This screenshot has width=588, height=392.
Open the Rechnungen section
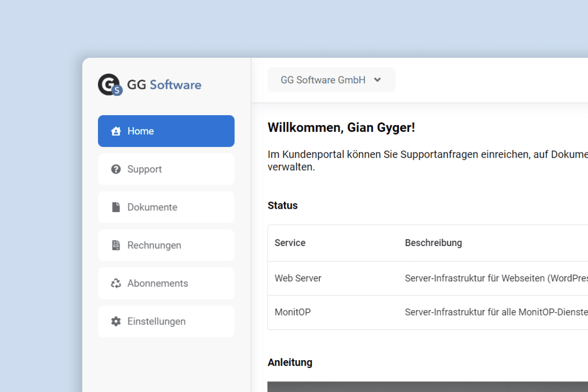coord(166,245)
